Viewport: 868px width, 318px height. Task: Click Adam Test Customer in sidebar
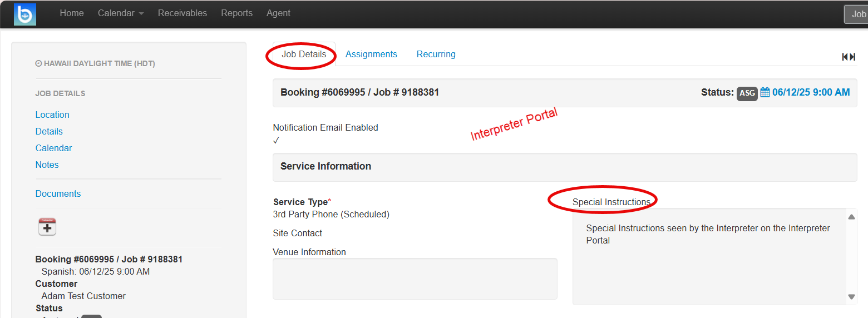coord(83,296)
